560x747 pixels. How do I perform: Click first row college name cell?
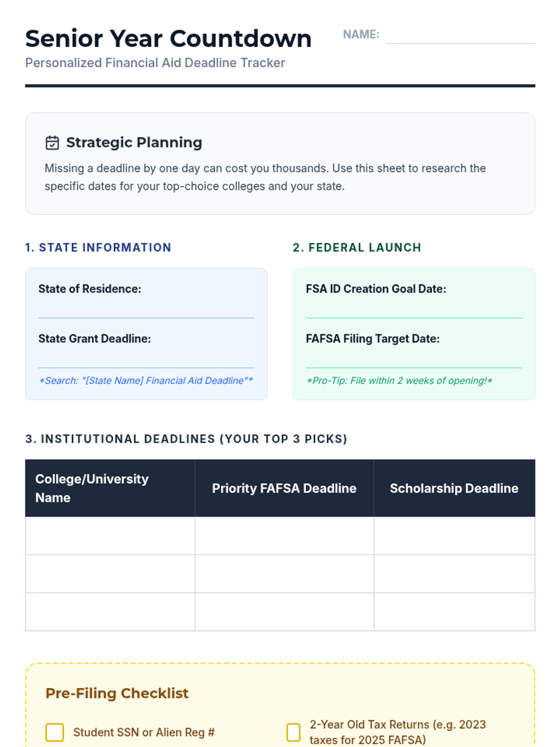click(110, 536)
